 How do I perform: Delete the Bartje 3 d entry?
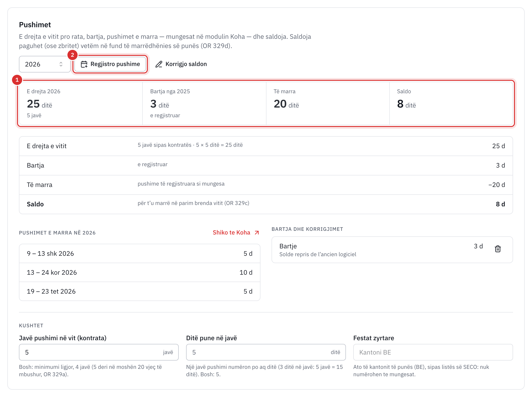click(498, 249)
